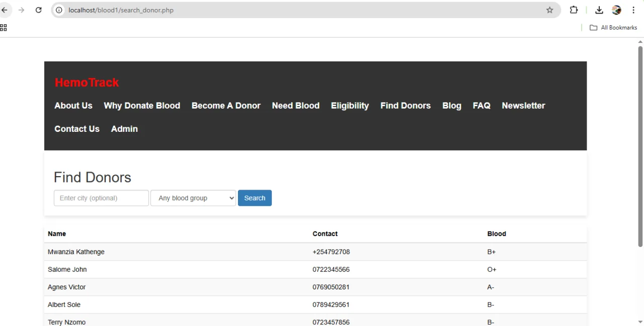The height and width of the screenshot is (326, 644).
Task: Open the Extensions puzzle icon
Action: click(574, 10)
